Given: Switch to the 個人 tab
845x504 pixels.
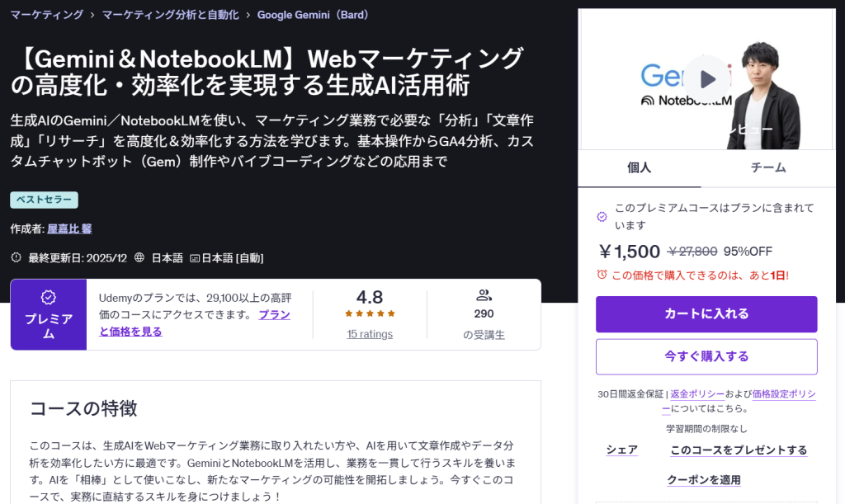Looking at the screenshot, I should (x=640, y=167).
